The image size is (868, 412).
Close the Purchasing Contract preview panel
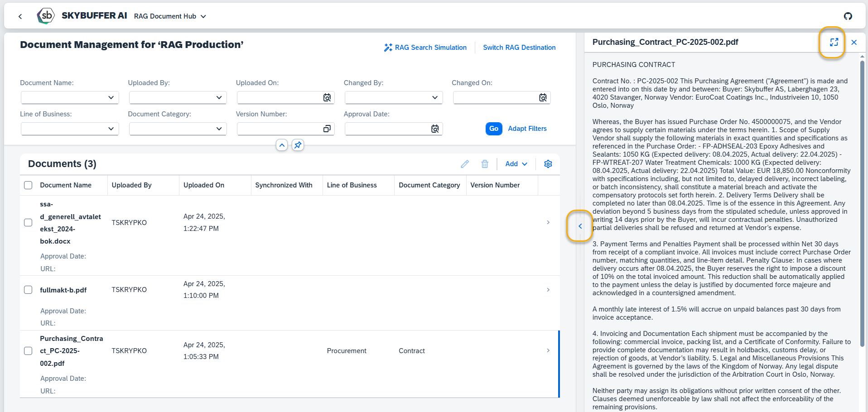pyautogui.click(x=854, y=42)
